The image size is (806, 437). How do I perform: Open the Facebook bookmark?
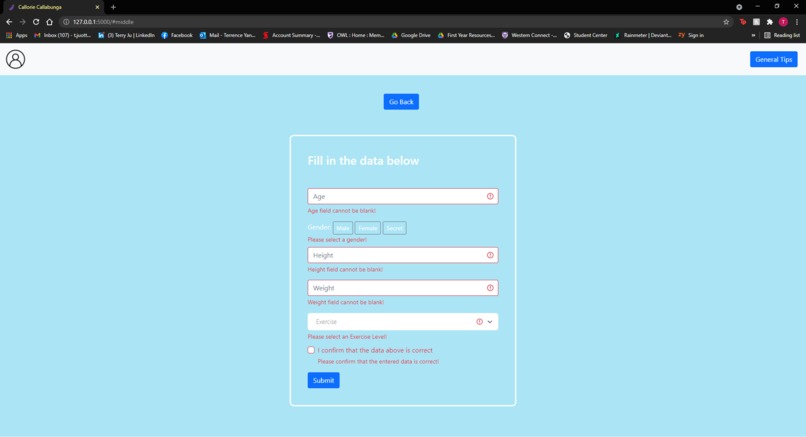(177, 35)
